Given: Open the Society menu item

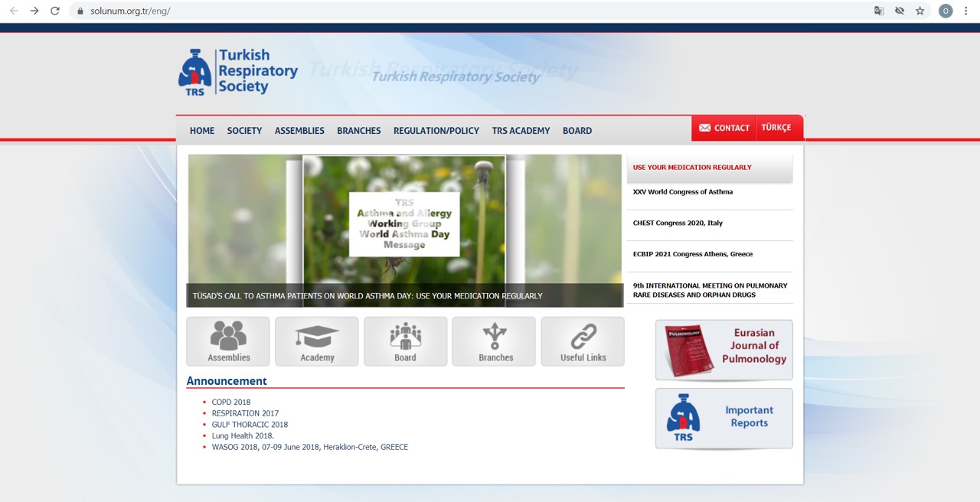Looking at the screenshot, I should [244, 131].
